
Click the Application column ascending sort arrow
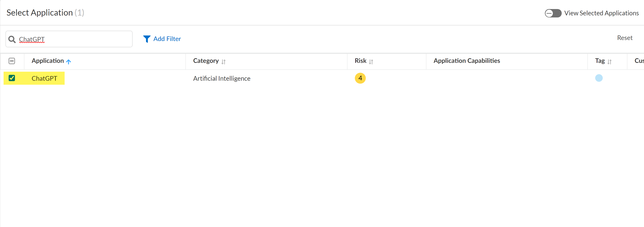pyautogui.click(x=68, y=61)
